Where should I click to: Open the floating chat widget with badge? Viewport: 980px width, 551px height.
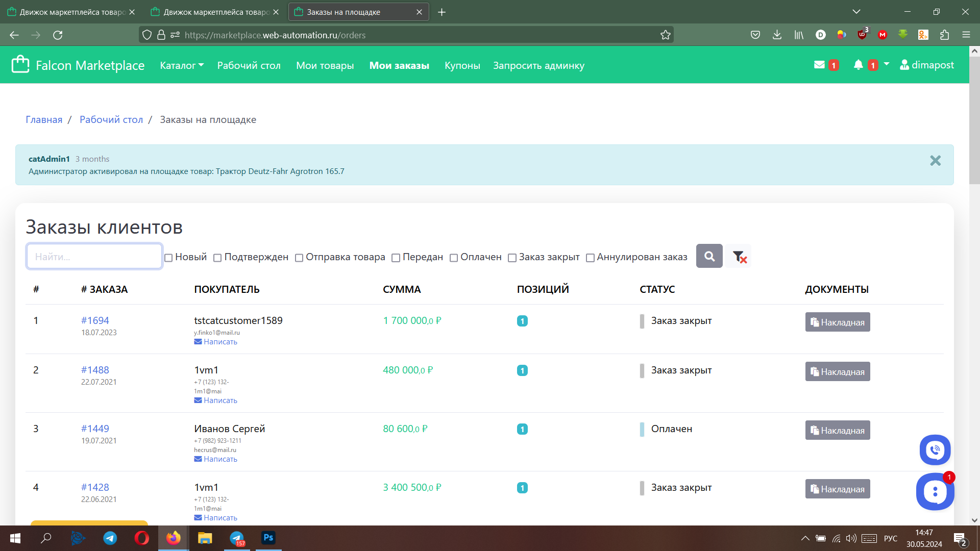tap(935, 491)
